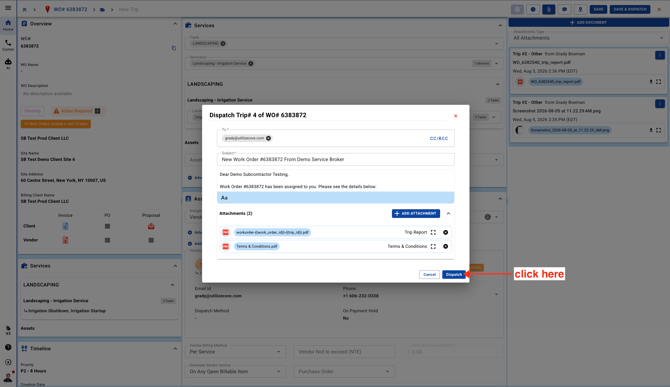
Task: Open the Purchase Order dropdown
Action: [x=344, y=371]
